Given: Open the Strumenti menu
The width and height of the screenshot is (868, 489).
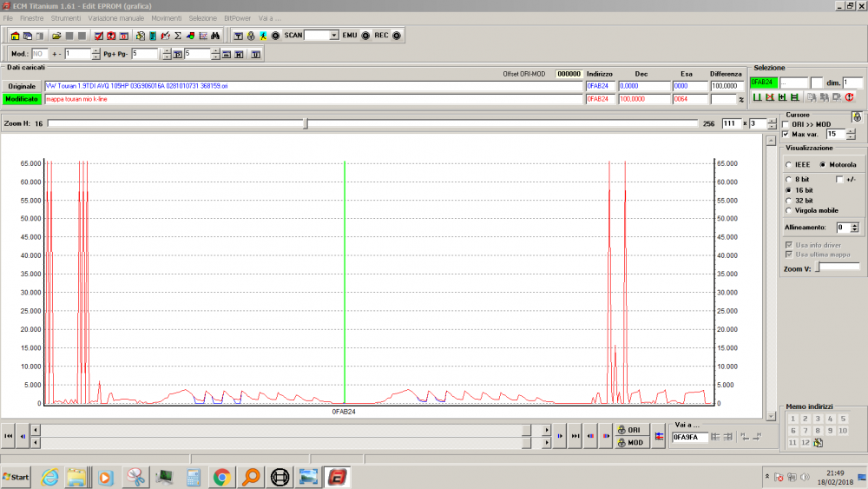Looking at the screenshot, I should coord(66,17).
